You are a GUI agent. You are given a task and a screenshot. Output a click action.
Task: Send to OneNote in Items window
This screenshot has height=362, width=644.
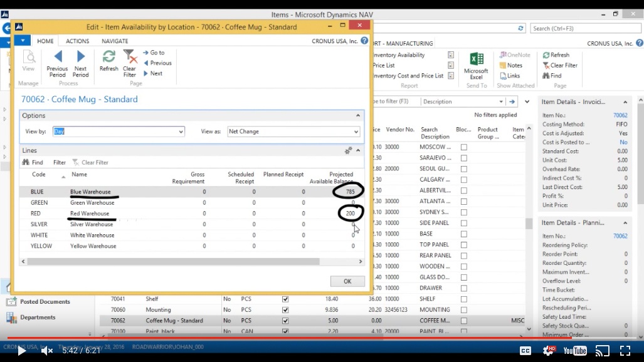pyautogui.click(x=515, y=55)
